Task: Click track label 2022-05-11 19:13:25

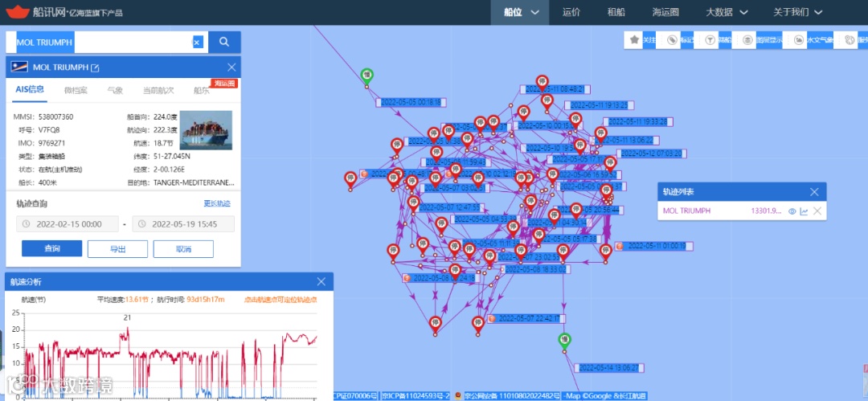Action: (600, 105)
